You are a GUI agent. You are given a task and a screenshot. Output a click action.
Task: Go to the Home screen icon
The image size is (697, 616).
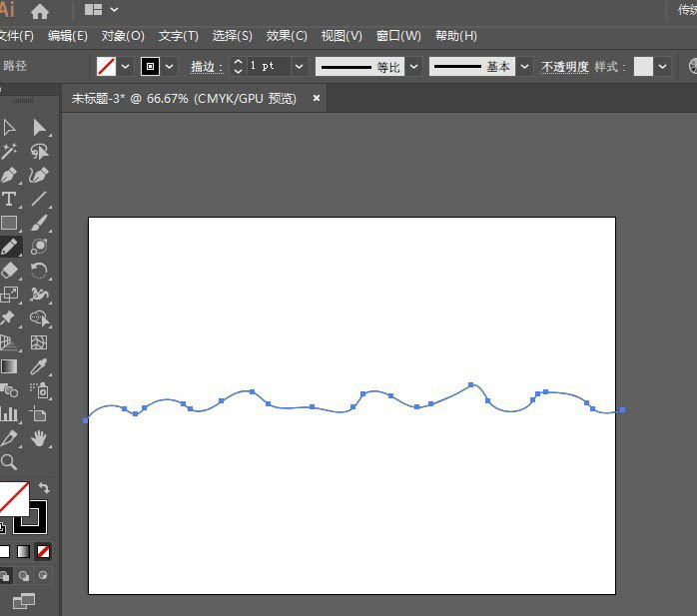[x=40, y=11]
